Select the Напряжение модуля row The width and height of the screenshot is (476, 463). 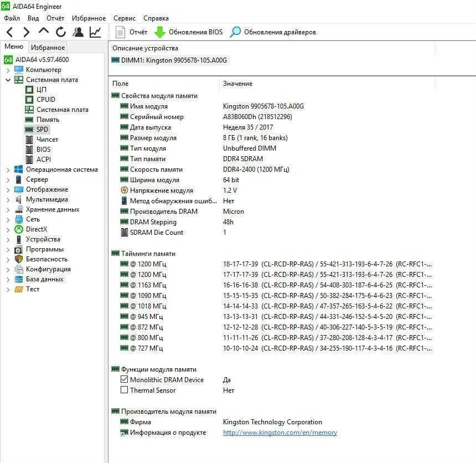[x=272, y=191]
